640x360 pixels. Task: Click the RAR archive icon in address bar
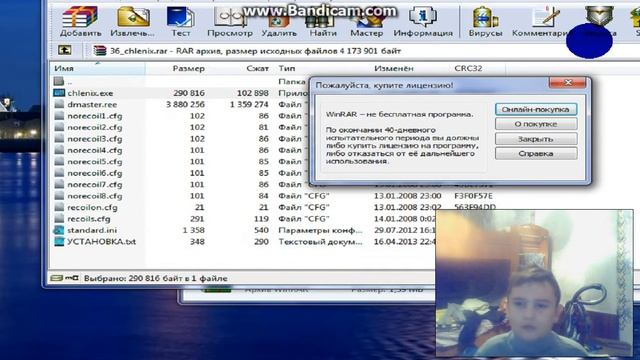pos(100,51)
